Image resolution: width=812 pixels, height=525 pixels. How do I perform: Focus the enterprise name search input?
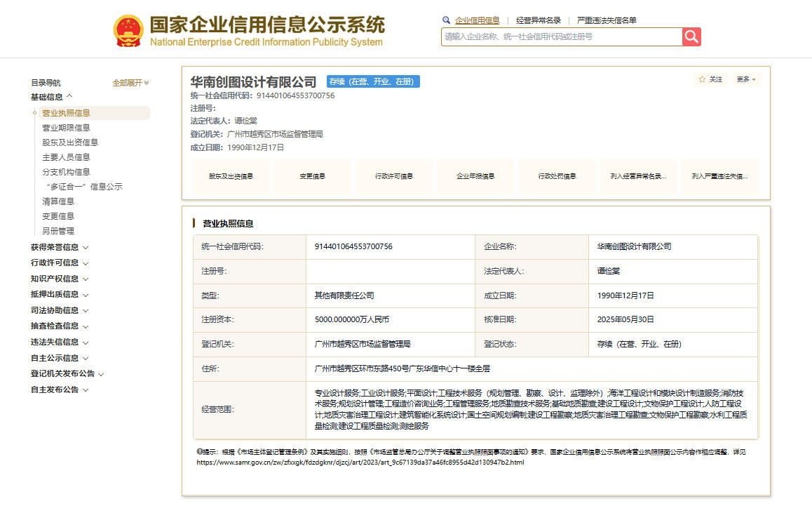coord(562,36)
